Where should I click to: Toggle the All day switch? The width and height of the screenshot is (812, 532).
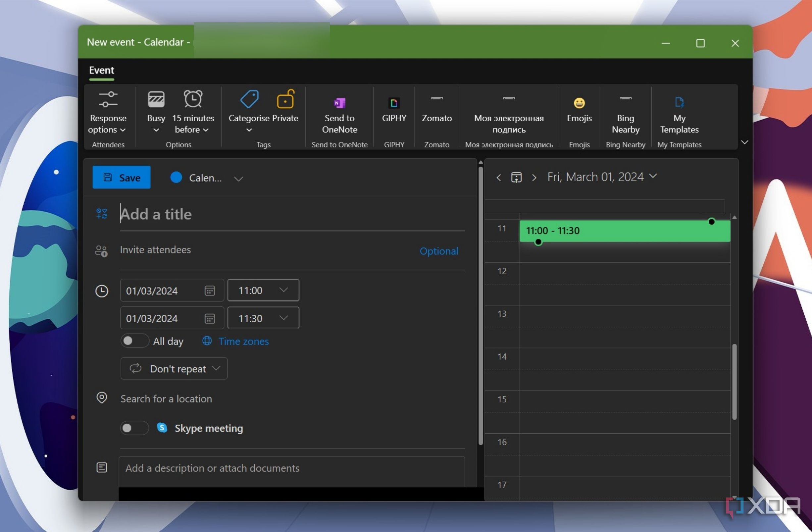[x=134, y=341]
